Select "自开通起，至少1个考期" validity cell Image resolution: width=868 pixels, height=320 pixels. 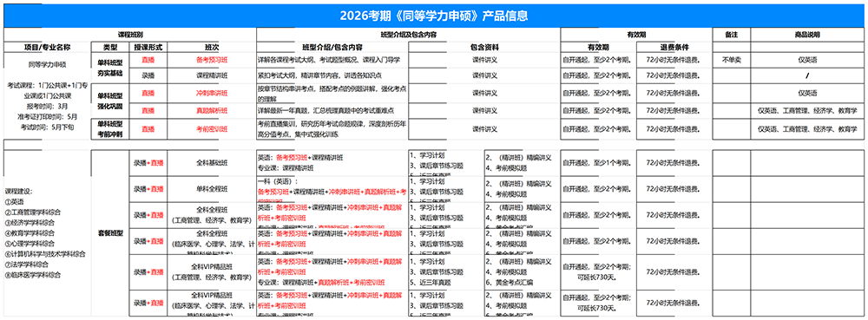(598, 163)
